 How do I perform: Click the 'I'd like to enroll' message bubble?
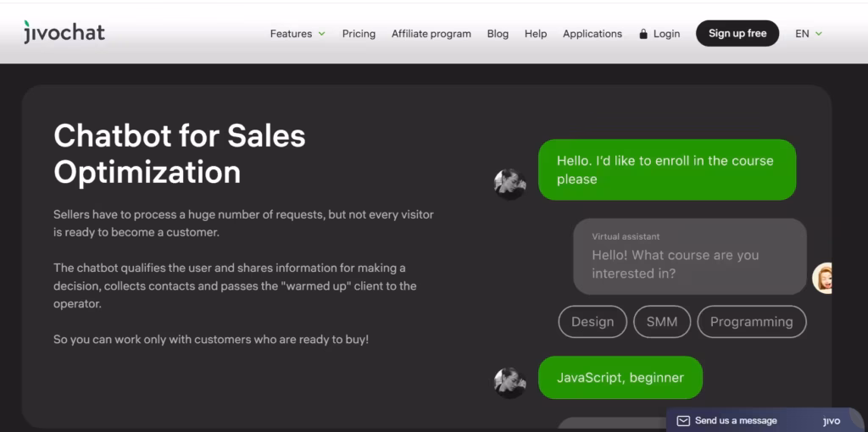[667, 169]
